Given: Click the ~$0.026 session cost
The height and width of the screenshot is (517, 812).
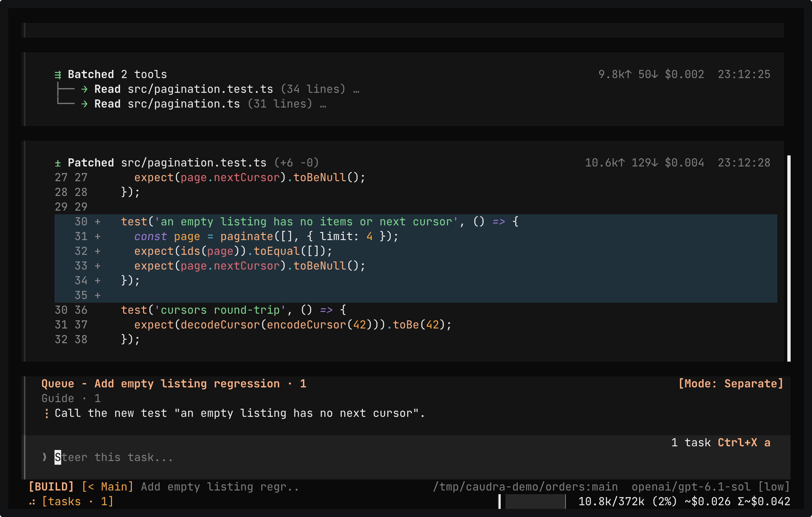Looking at the screenshot, I should [707, 502].
